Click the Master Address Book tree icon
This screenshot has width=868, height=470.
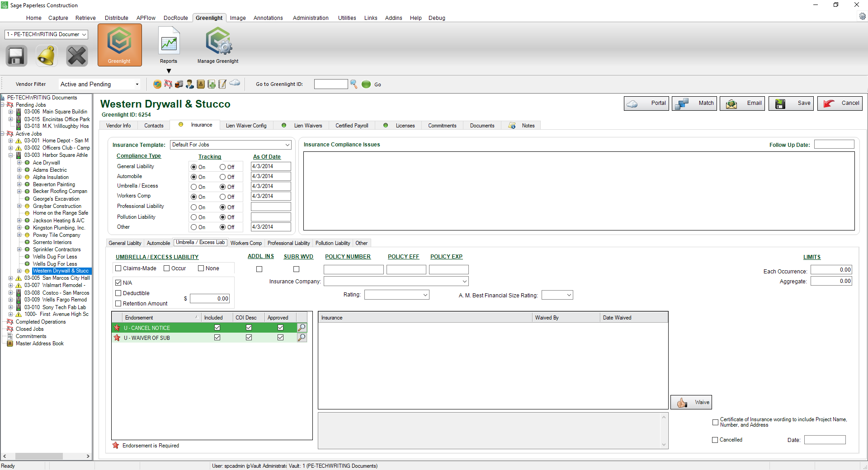click(10, 343)
